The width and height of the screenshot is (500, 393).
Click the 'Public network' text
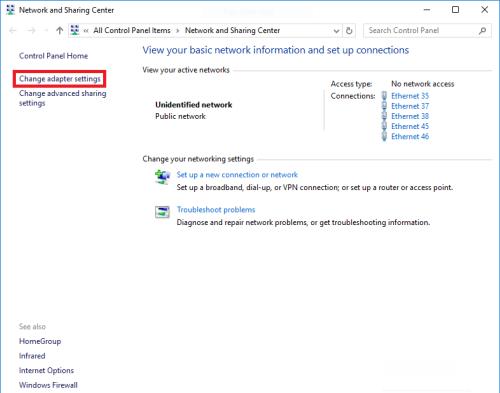[180, 116]
